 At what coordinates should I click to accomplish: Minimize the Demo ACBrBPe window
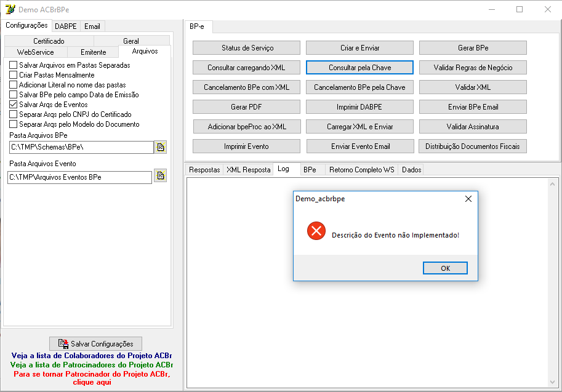pos(492,9)
